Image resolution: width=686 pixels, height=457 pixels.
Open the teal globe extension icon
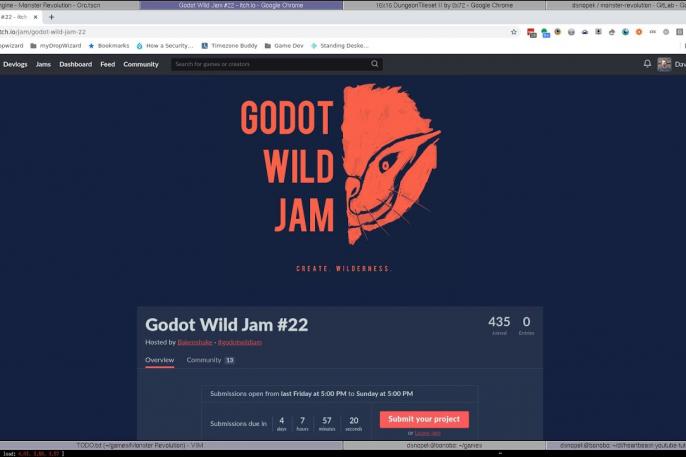626,32
